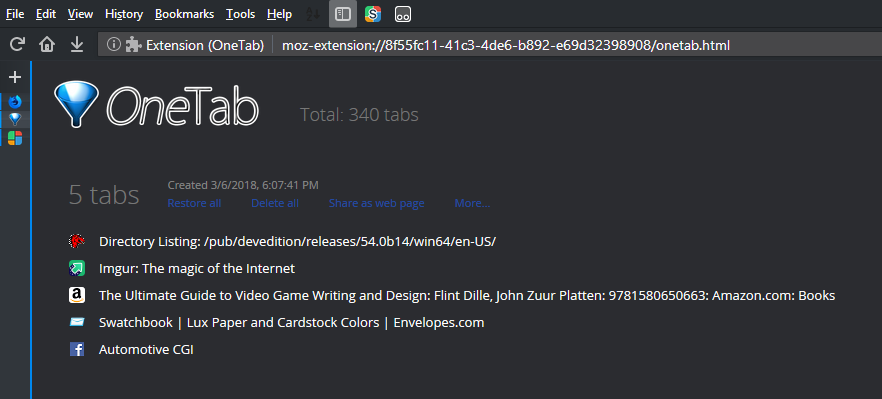Open the Automotive CGI link
882x399 pixels.
146,349
